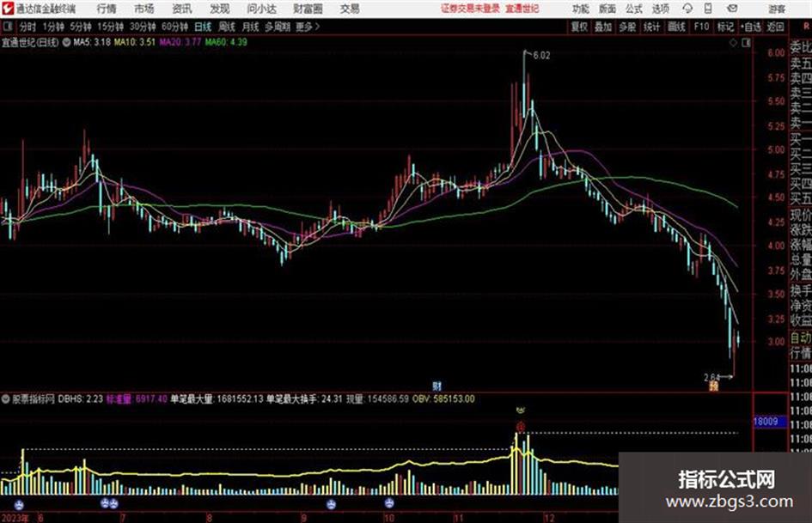Switch to 分时 period tab
Viewport: 812px width, 523px height.
[x=27, y=27]
